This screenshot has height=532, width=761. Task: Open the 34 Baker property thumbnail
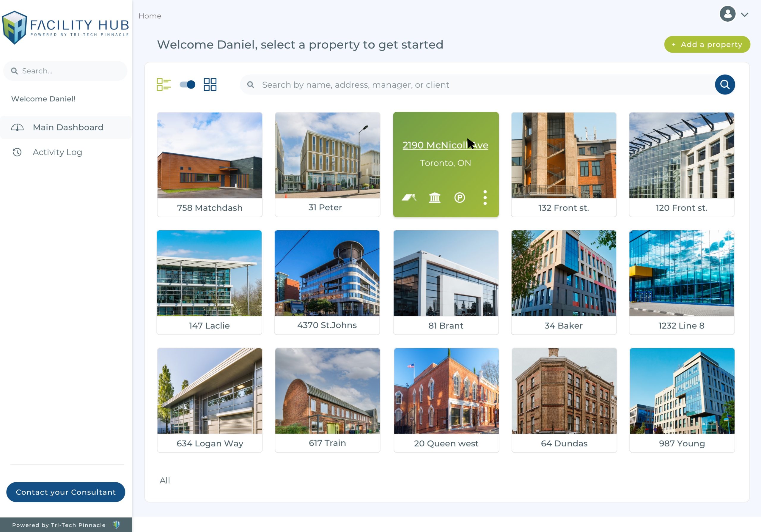pyautogui.click(x=563, y=273)
